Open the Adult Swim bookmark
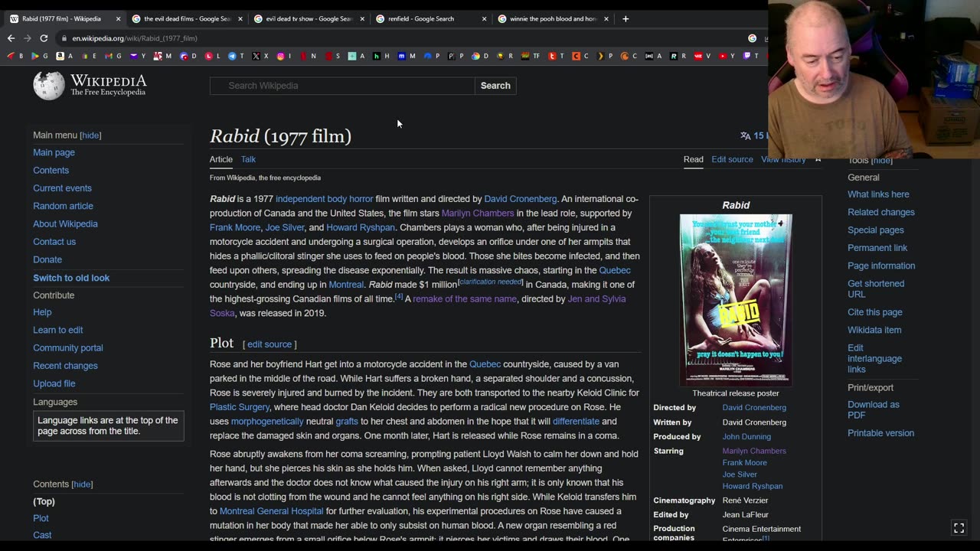This screenshot has width=980, height=551. [654, 56]
